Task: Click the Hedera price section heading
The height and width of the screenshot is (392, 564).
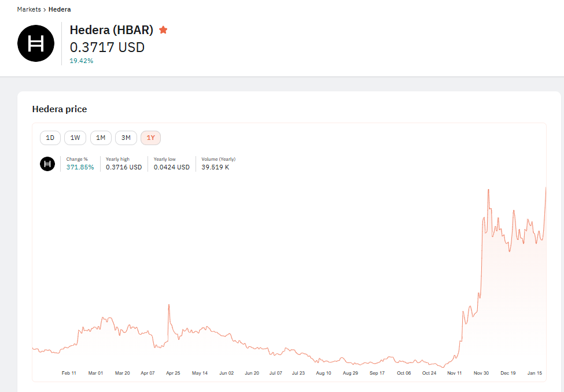Action: click(60, 109)
